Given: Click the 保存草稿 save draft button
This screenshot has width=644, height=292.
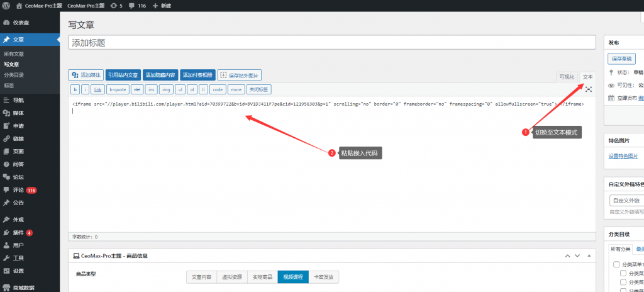Looking at the screenshot, I should click(x=621, y=59).
